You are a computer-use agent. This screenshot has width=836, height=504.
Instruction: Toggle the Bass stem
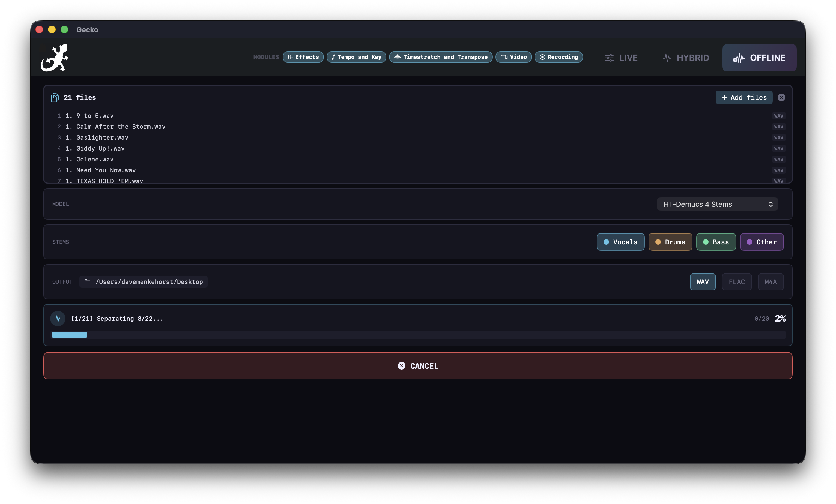click(716, 242)
